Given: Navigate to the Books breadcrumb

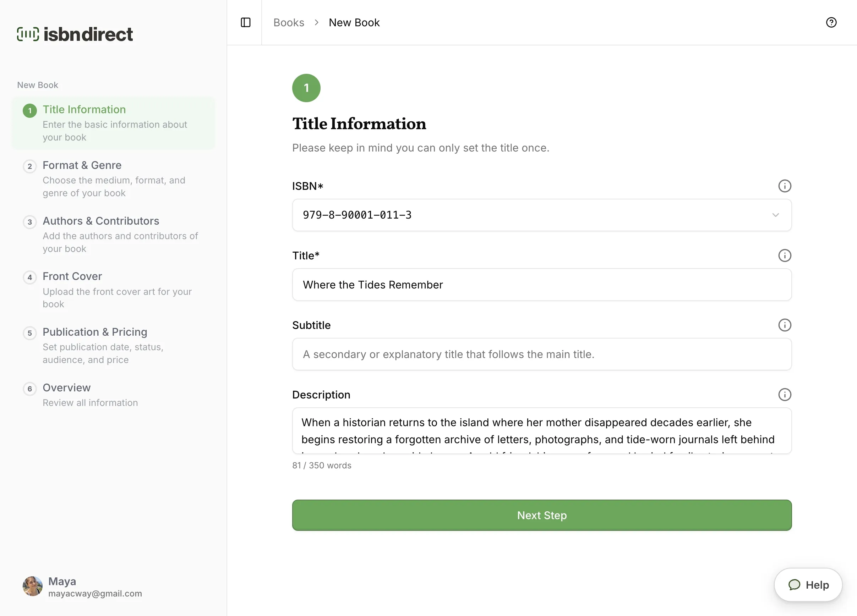Looking at the screenshot, I should 289,23.
